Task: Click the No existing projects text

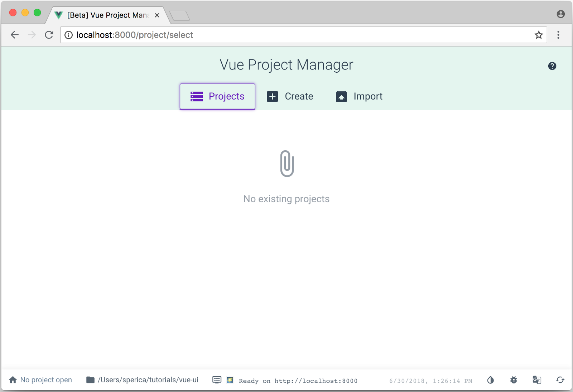Action: coord(286,199)
